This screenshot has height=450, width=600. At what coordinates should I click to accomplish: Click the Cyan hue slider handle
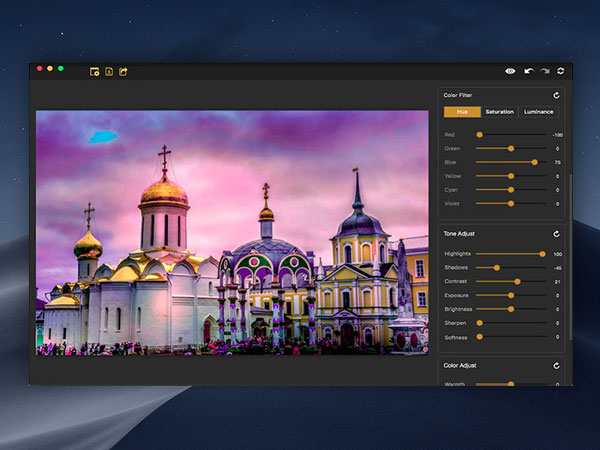pos(511,190)
